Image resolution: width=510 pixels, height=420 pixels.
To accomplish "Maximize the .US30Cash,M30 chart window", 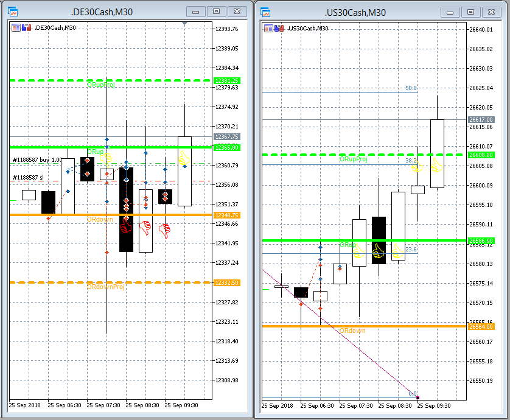I will (x=470, y=12).
